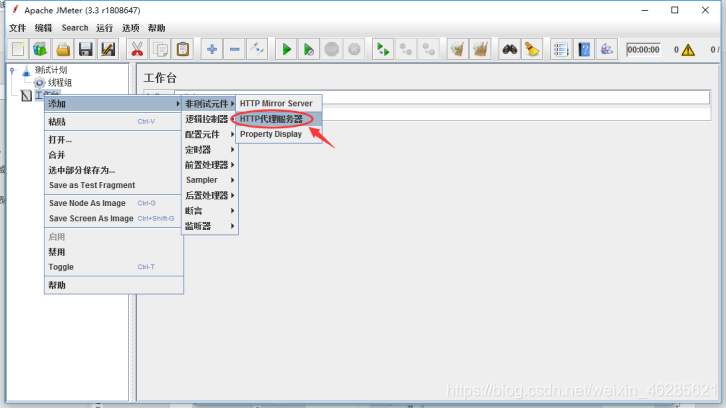
Task: Collapse the 测试计划 tree node handle
Action: click(x=13, y=71)
